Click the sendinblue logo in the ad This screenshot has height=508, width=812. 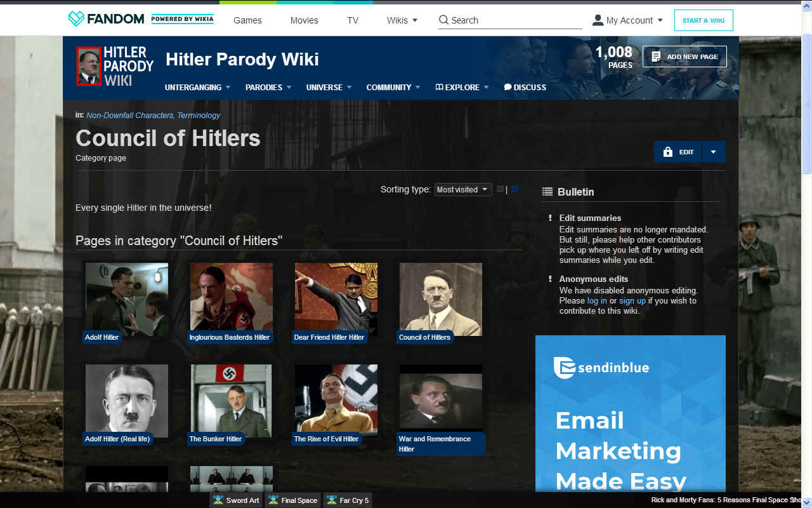[601, 367]
